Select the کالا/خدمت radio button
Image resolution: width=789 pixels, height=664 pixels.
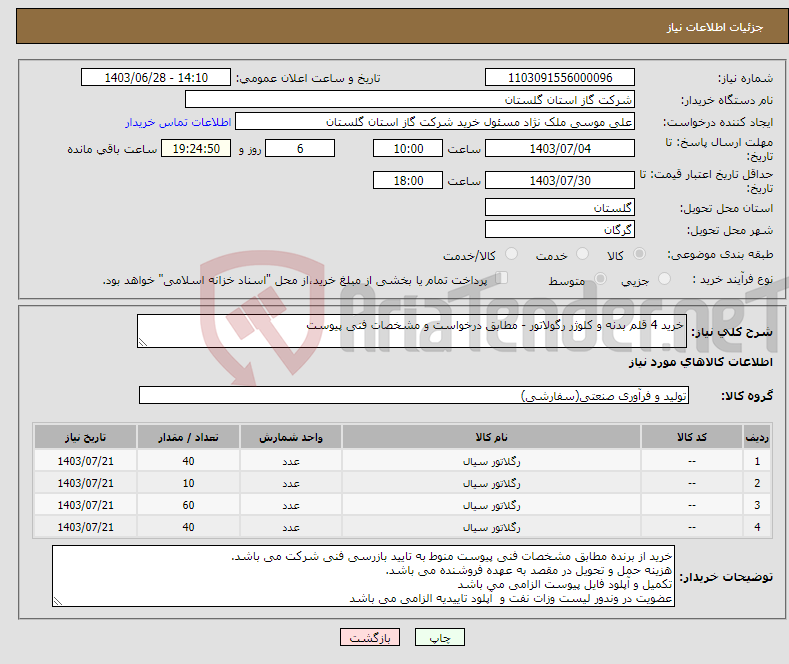pos(511,254)
